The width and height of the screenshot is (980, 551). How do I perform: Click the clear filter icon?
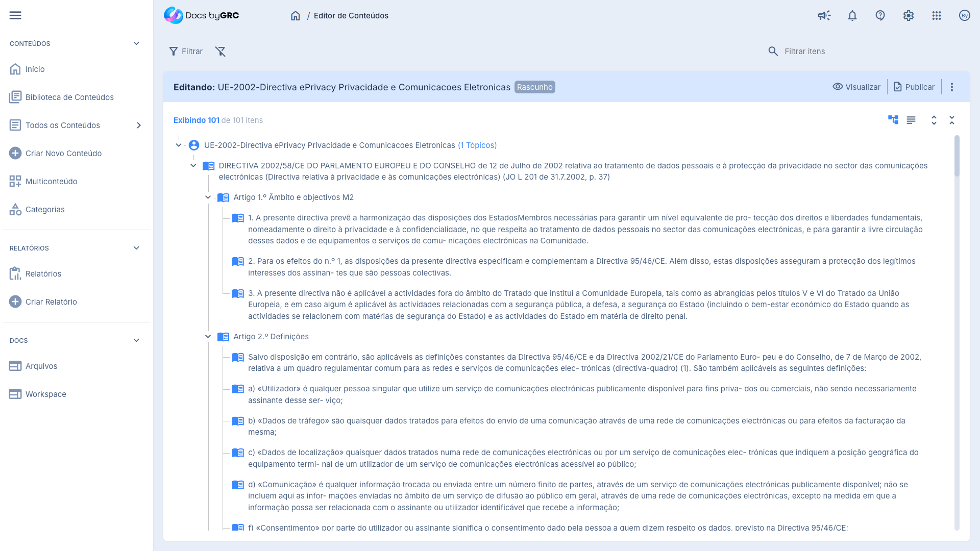pyautogui.click(x=220, y=52)
